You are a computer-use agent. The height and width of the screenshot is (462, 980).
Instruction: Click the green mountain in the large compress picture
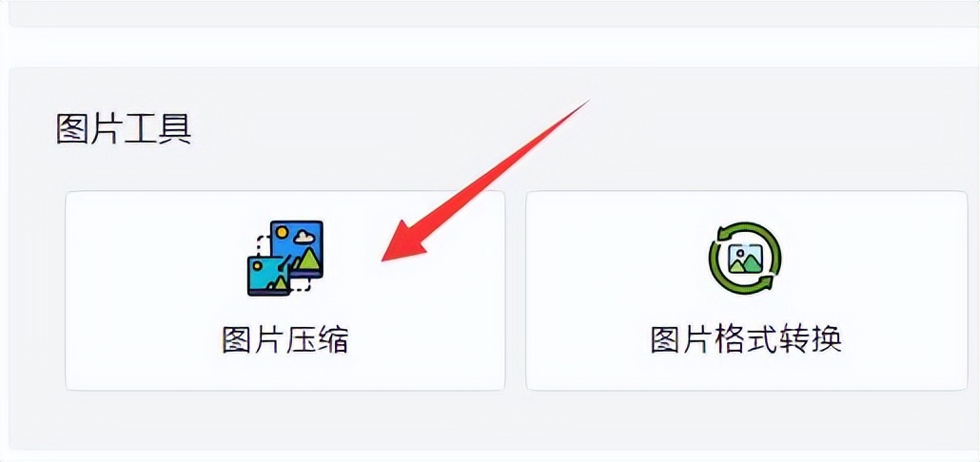308,260
